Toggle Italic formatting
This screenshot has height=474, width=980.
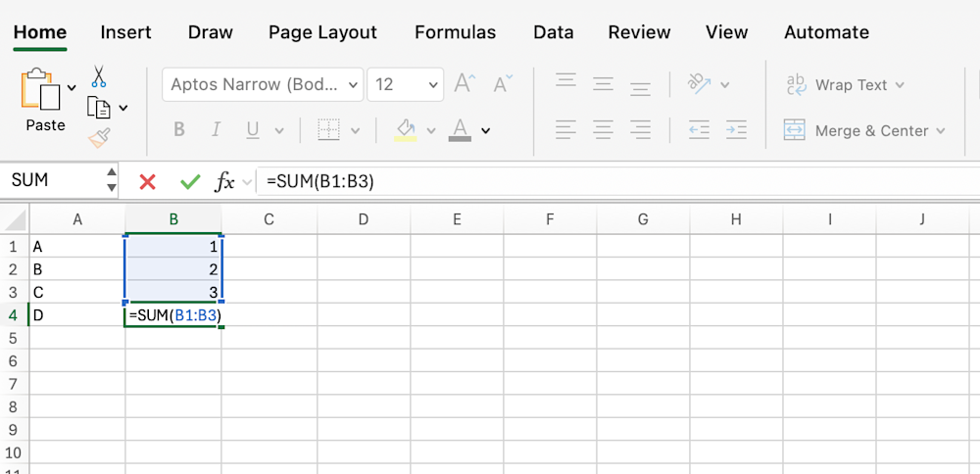(x=217, y=130)
